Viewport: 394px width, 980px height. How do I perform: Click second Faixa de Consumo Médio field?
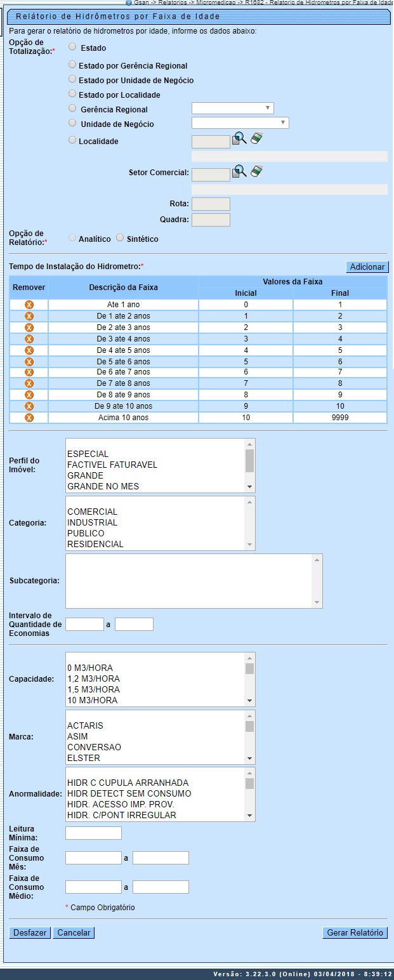[x=161, y=887]
